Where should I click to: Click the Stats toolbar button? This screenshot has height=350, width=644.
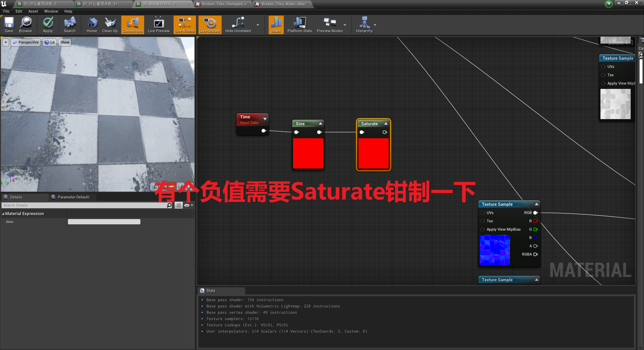pyautogui.click(x=276, y=25)
